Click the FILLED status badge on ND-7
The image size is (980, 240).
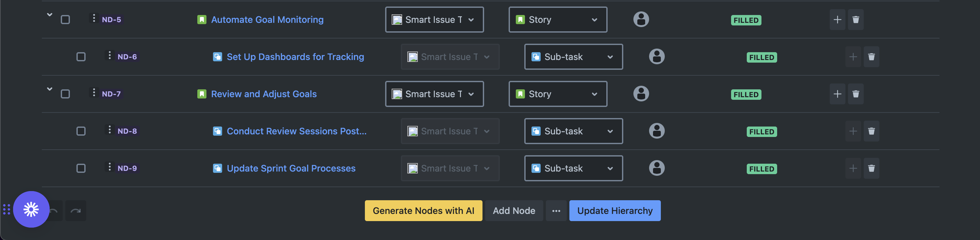coord(746,95)
